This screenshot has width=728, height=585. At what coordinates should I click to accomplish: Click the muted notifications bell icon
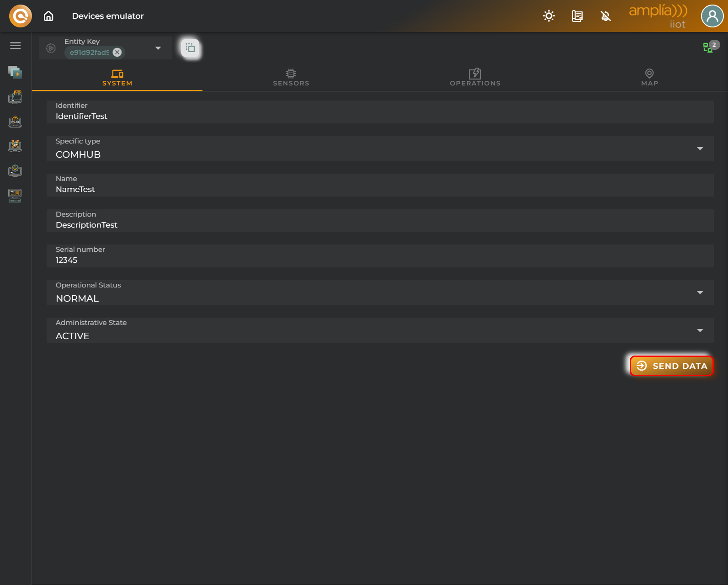click(x=606, y=16)
